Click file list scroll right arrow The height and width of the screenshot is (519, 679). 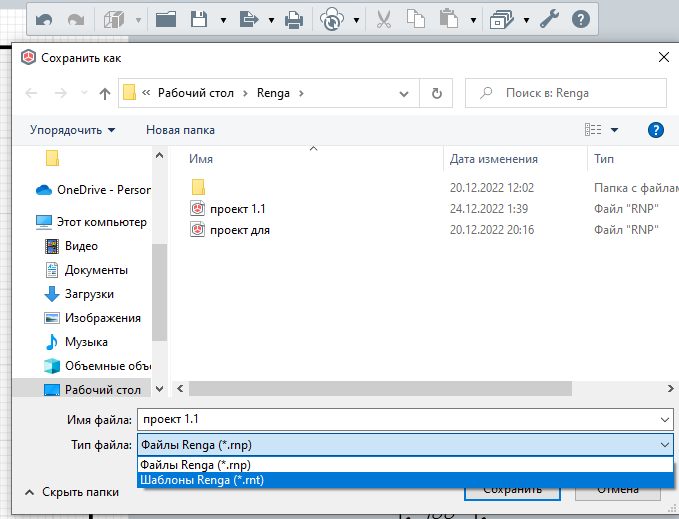670,389
